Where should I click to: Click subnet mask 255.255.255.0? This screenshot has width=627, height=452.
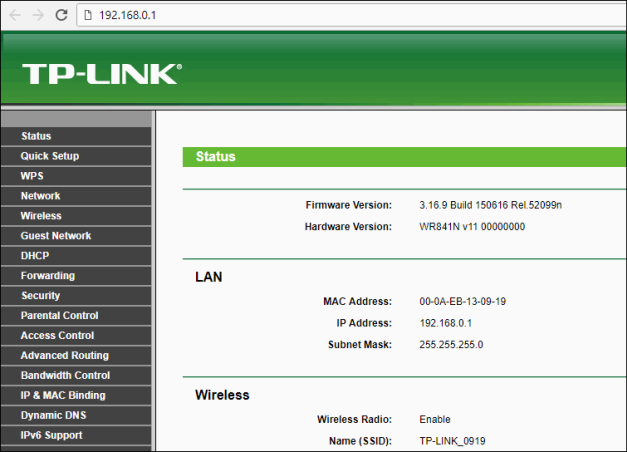451,345
